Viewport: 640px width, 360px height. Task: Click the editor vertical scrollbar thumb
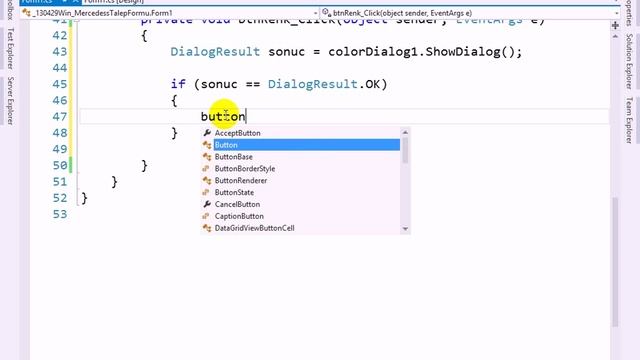point(615,261)
